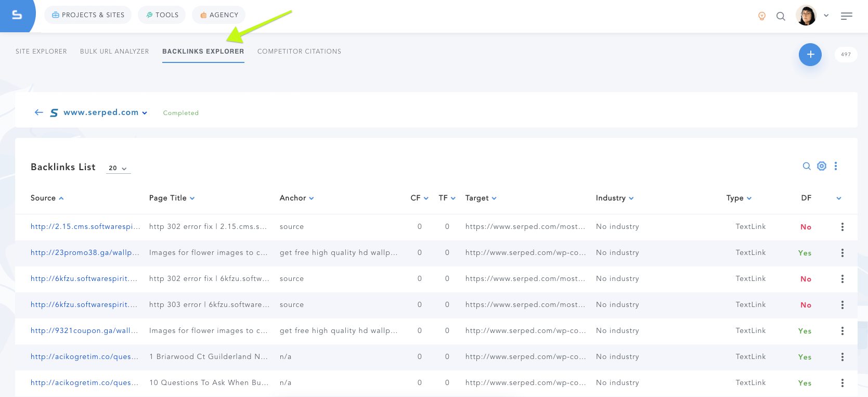Click 'No industry' in the 2.15.cms row
Image resolution: width=868 pixels, height=397 pixels.
(617, 227)
